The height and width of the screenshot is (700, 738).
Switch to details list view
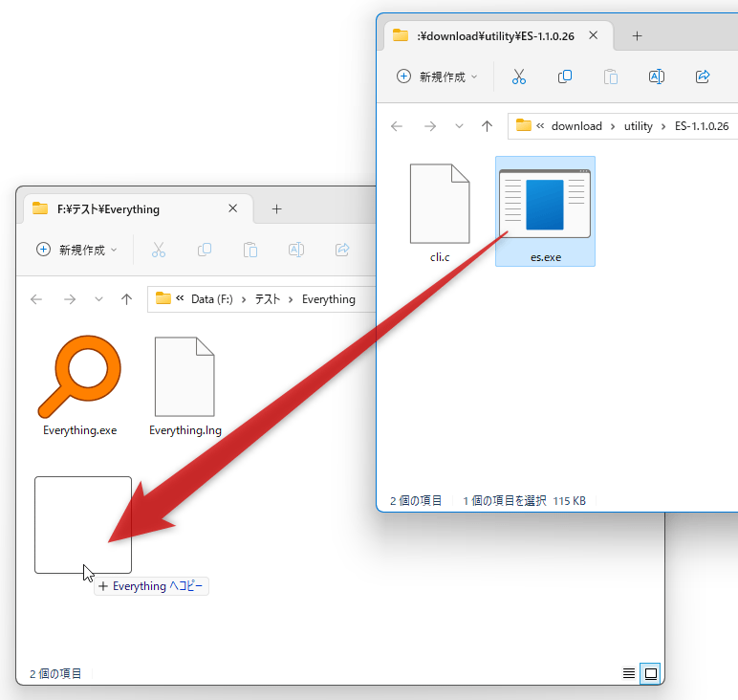(629, 673)
